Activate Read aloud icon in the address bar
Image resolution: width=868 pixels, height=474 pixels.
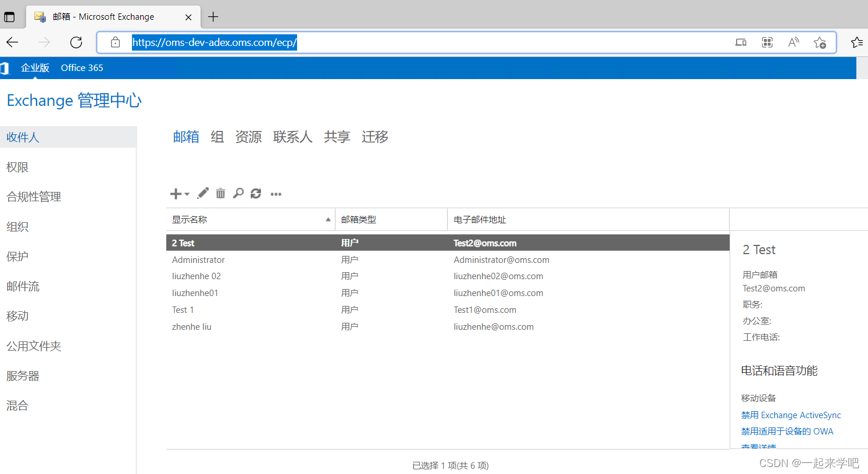tap(794, 42)
